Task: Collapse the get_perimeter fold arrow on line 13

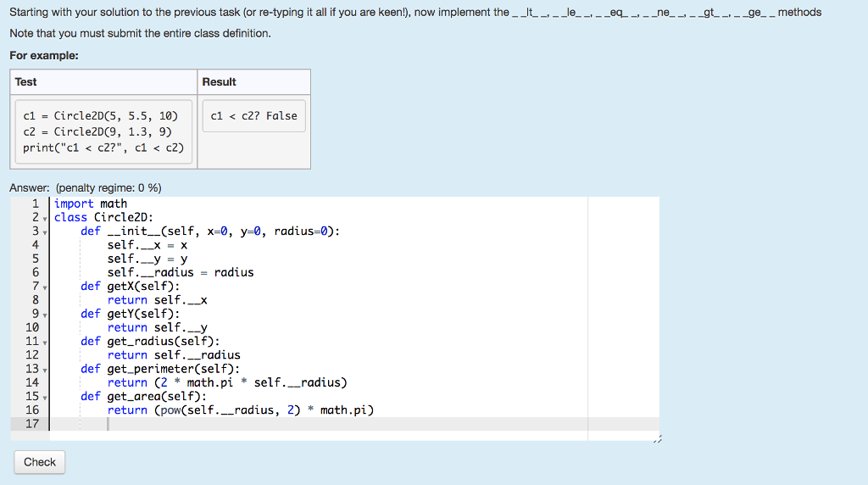Action: 45,370
